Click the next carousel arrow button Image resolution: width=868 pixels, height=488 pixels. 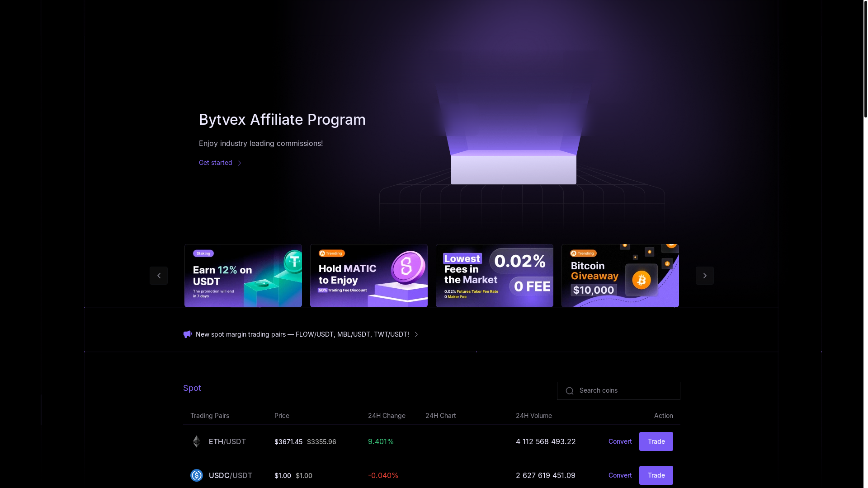(x=705, y=276)
